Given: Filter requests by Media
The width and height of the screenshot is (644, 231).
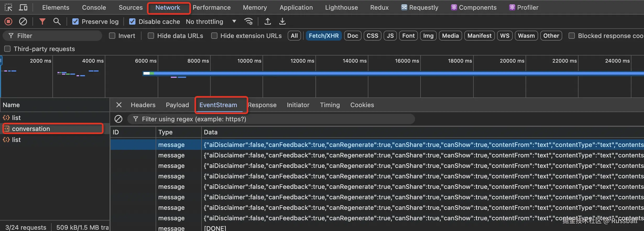Looking at the screenshot, I should 450,36.
